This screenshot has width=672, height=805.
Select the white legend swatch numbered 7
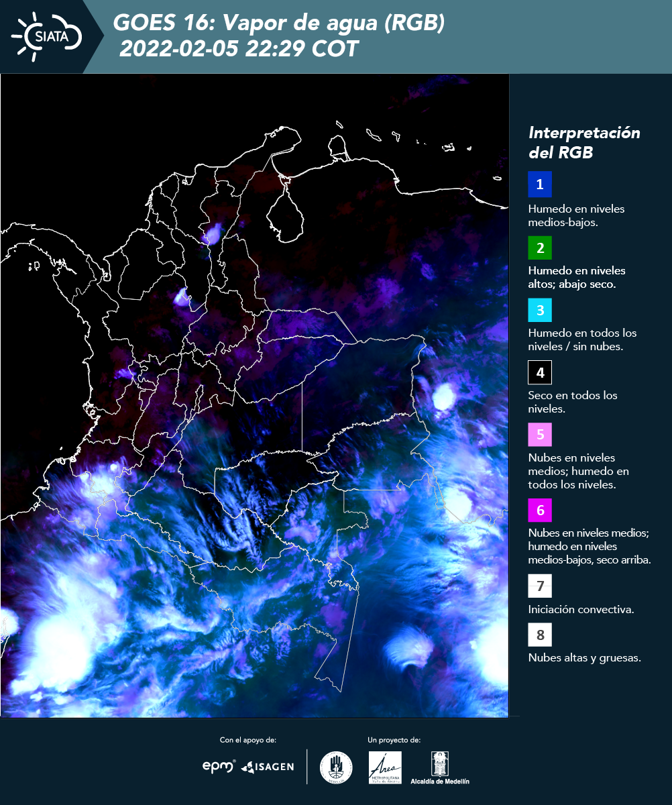tap(539, 586)
